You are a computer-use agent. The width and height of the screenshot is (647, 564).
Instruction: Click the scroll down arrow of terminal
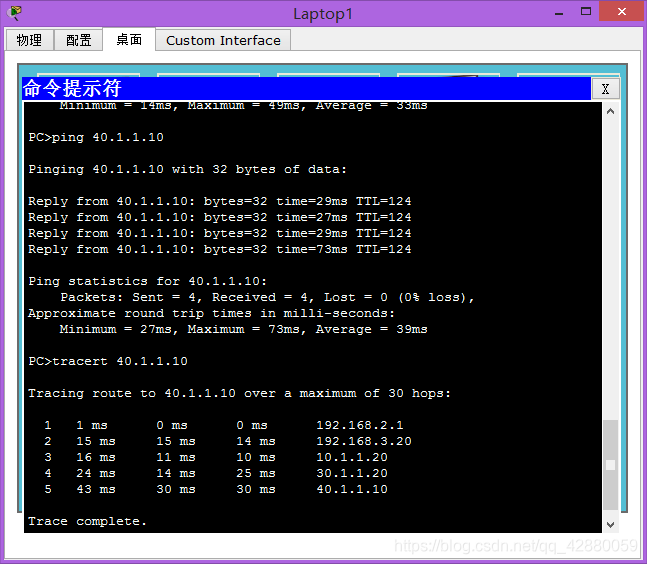point(610,525)
